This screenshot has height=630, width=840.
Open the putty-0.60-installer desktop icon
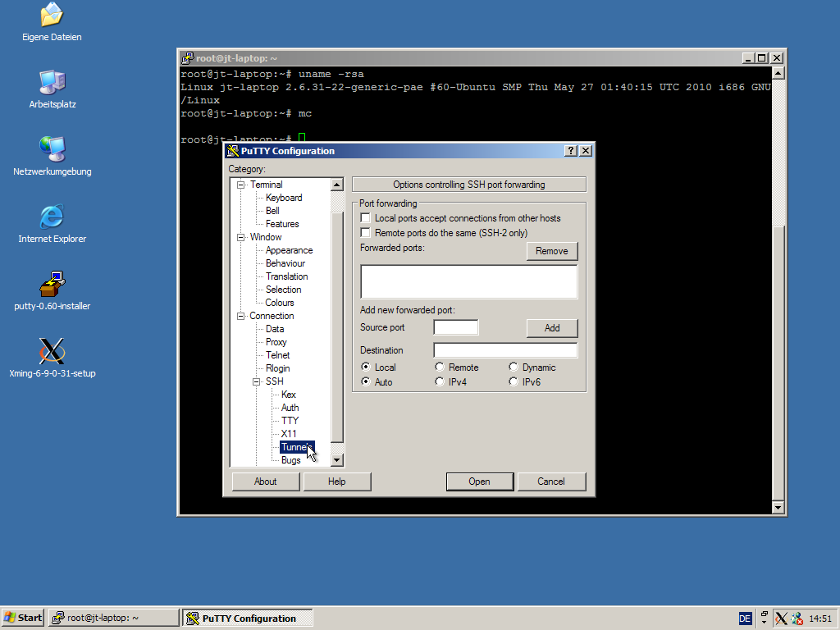coord(52,284)
